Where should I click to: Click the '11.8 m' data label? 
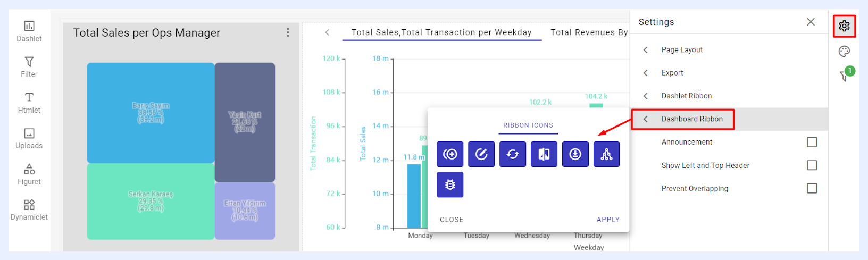[414, 157]
